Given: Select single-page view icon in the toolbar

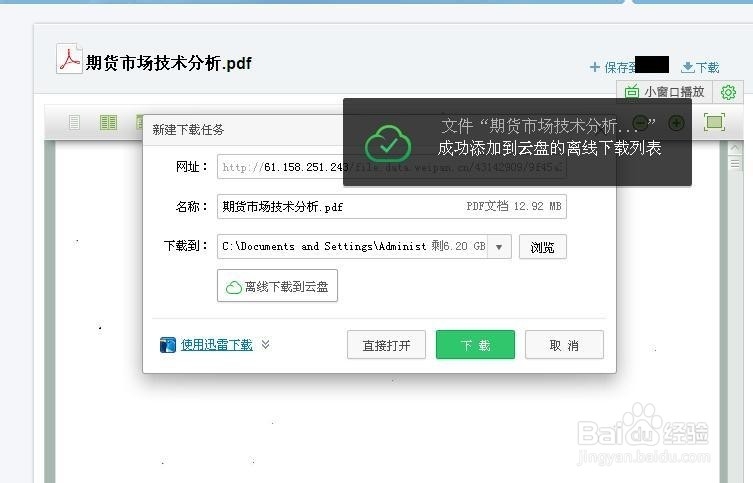Looking at the screenshot, I should coord(74,122).
